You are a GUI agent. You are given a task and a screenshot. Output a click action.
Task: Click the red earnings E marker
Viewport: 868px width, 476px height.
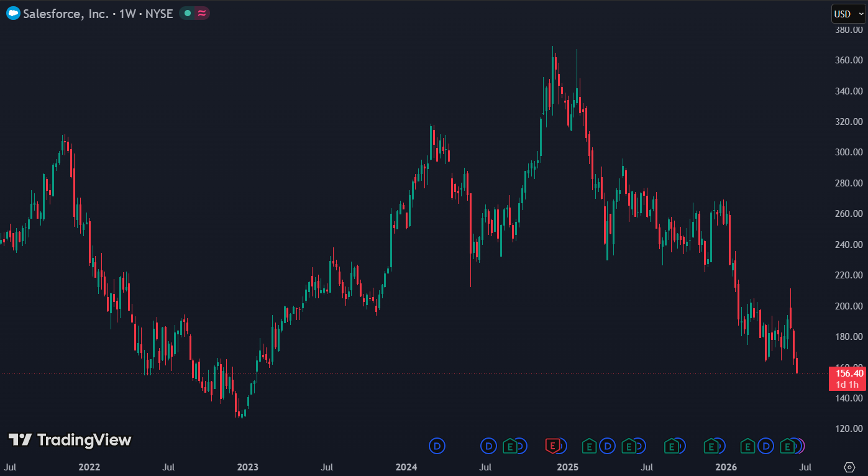[552, 446]
